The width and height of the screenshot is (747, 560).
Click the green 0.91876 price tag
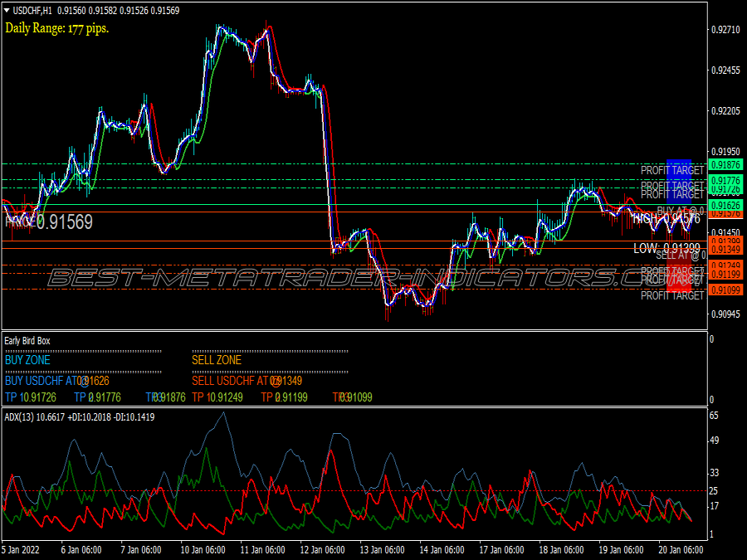pyautogui.click(x=725, y=165)
